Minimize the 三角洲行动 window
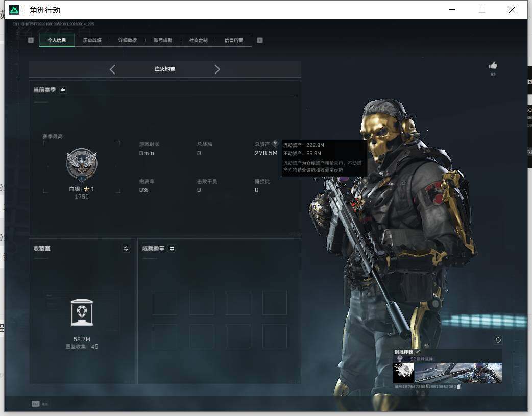Screen dimensions: 532x416 pyautogui.click(x=452, y=10)
